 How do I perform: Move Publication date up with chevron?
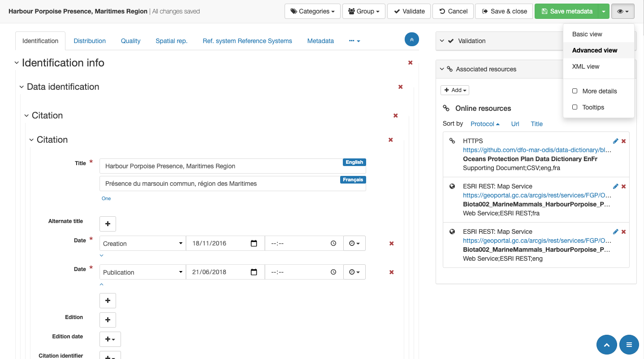[x=101, y=285]
